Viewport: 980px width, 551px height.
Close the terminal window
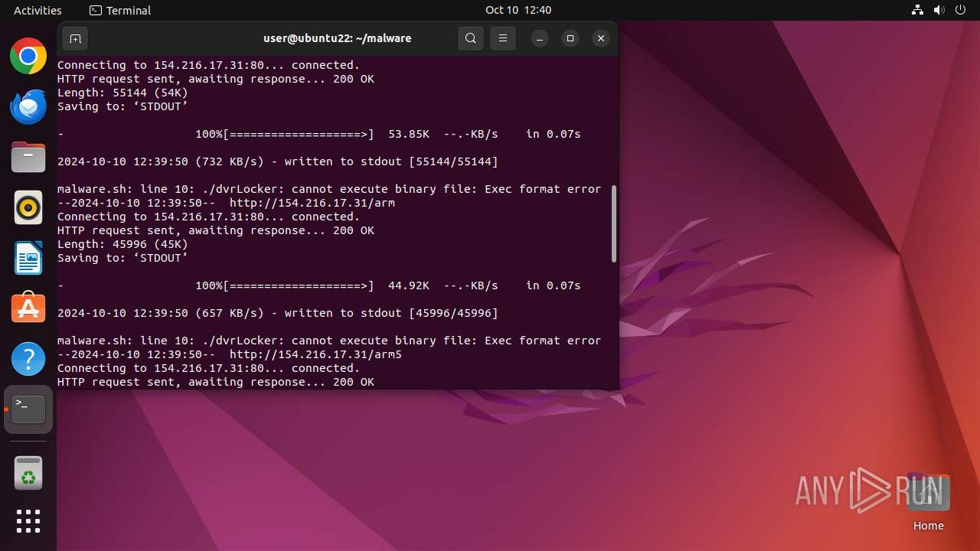[601, 38]
